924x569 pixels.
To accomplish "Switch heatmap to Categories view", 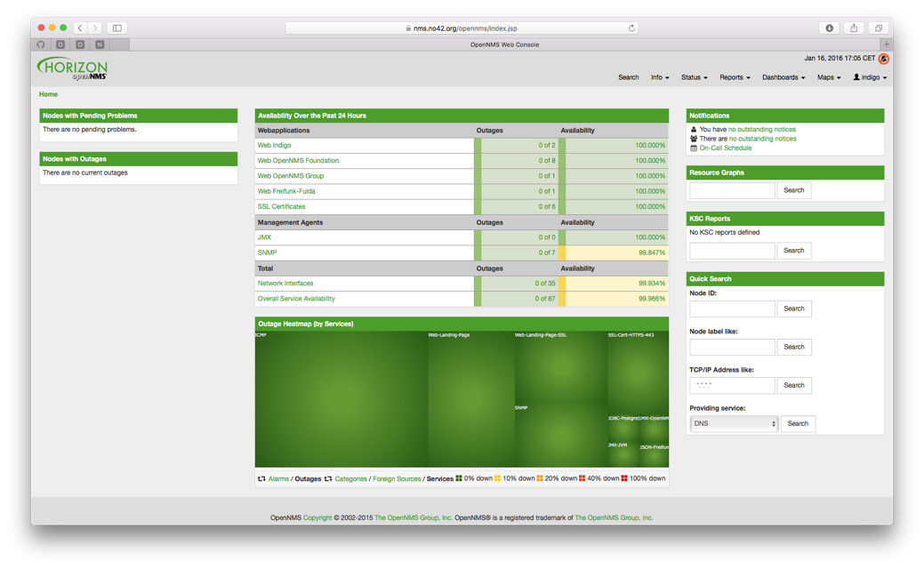I will click(x=350, y=479).
